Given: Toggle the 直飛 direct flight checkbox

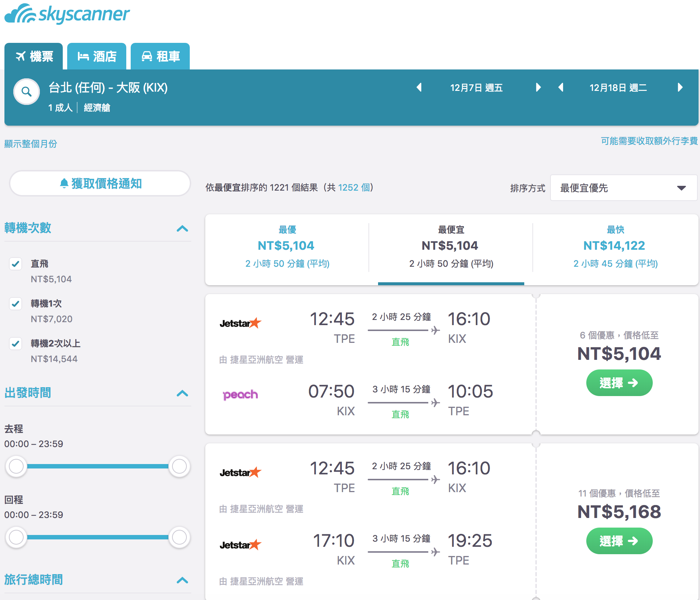Looking at the screenshot, I should pyautogui.click(x=16, y=264).
